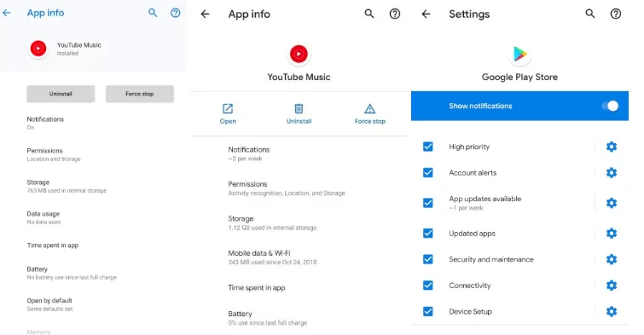Uncheck Security and maintenance checkbox
644x335 pixels.
click(428, 259)
